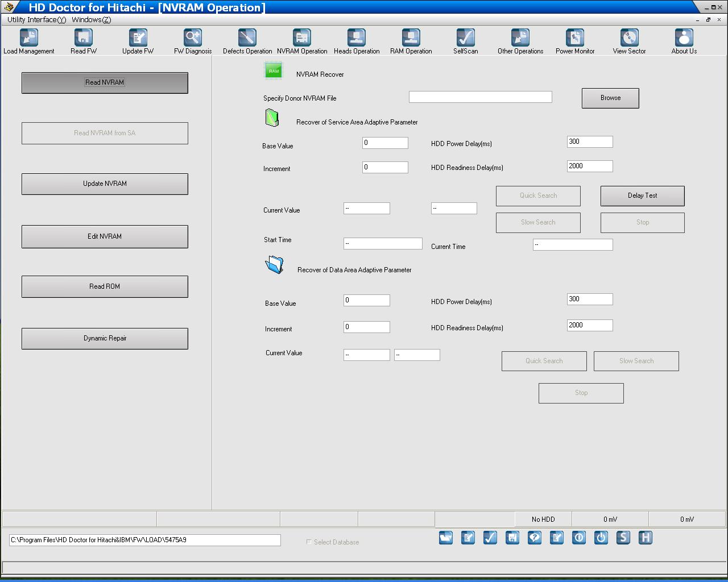
Task: Open the Utility Interface menu
Action: [x=37, y=20]
